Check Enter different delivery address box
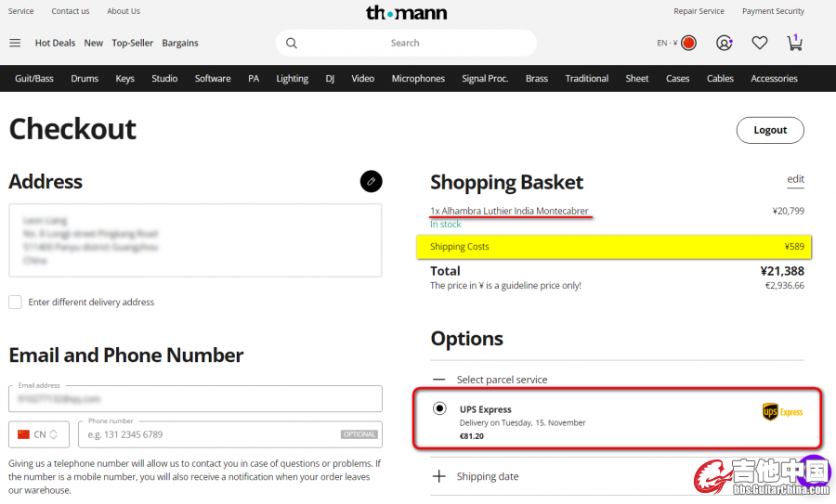The height and width of the screenshot is (504, 836). click(x=15, y=302)
